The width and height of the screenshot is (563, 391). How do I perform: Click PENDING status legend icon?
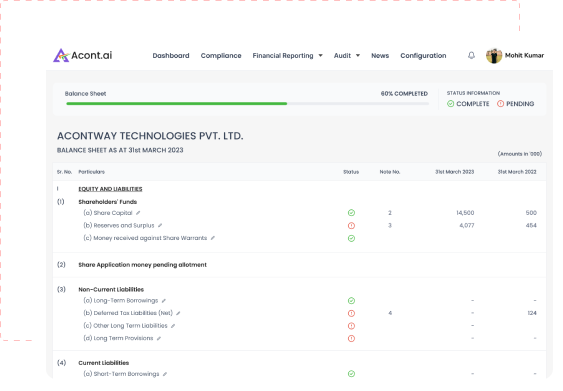(x=501, y=104)
